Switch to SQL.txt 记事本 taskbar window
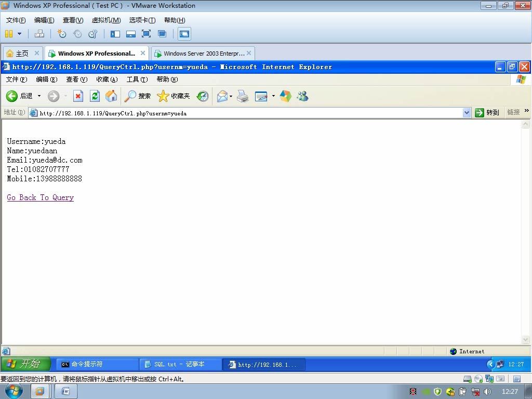Image resolution: width=532 pixels, height=399 pixels. [x=180, y=364]
